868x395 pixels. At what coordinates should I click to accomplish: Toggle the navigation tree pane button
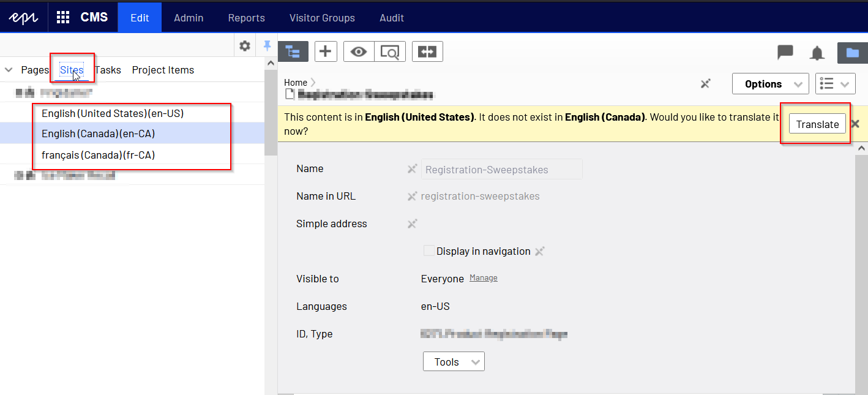[x=293, y=52]
